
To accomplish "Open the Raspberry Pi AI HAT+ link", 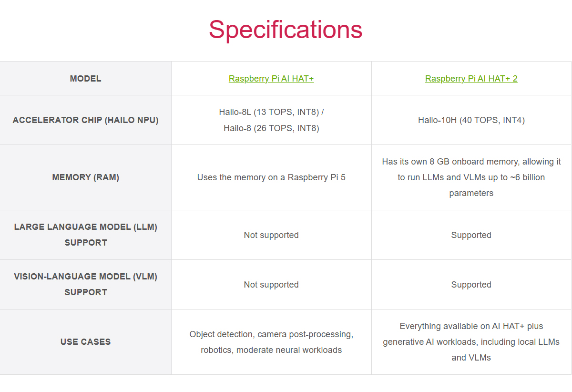I will (271, 79).
